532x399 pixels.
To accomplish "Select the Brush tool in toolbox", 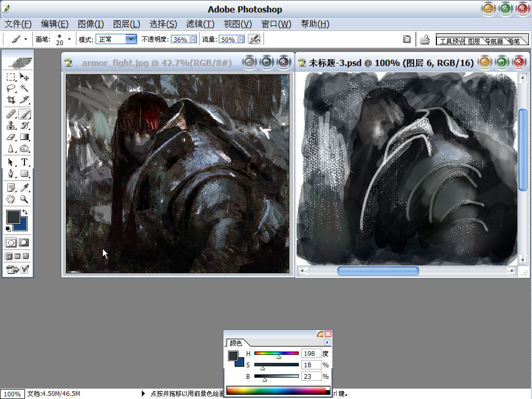I will click(x=24, y=114).
